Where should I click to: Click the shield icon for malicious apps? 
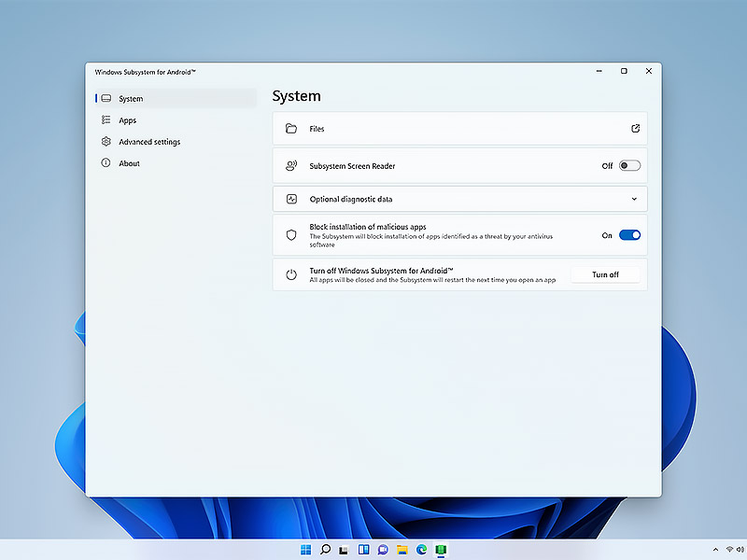pos(291,235)
